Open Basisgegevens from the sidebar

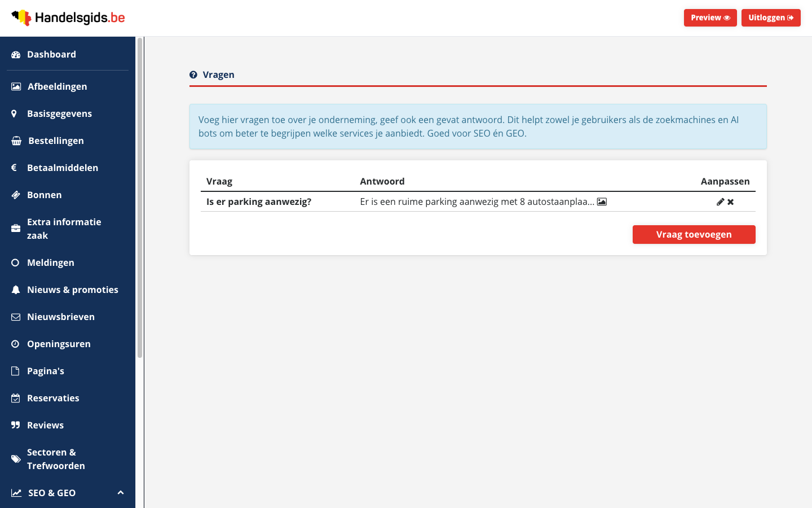[59, 113]
